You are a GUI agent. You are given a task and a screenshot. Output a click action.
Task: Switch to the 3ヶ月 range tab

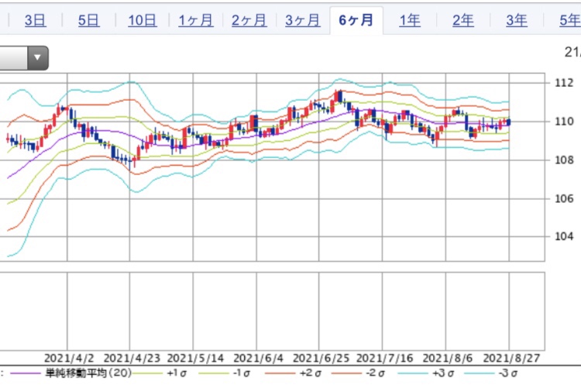tap(302, 20)
